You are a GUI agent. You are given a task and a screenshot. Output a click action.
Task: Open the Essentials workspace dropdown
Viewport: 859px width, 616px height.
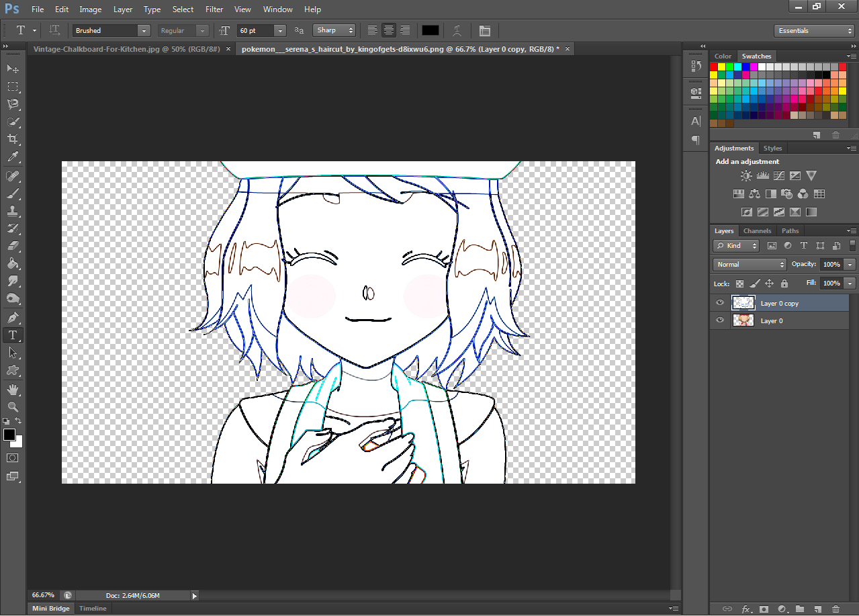click(x=814, y=31)
